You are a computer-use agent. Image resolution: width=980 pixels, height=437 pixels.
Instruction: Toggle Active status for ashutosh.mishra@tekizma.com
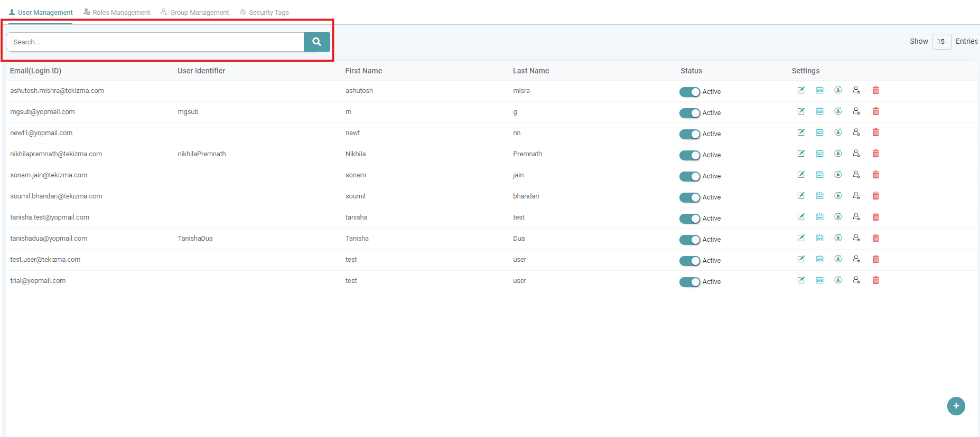[x=689, y=92]
